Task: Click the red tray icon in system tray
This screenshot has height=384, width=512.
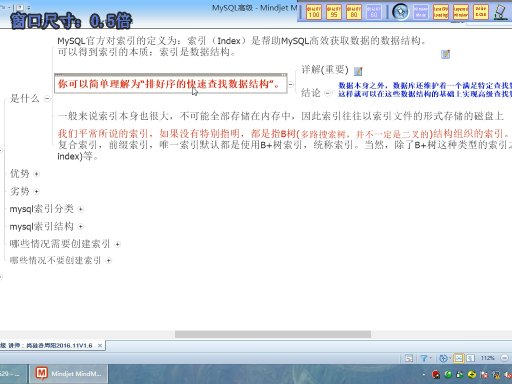Action: click(436, 375)
